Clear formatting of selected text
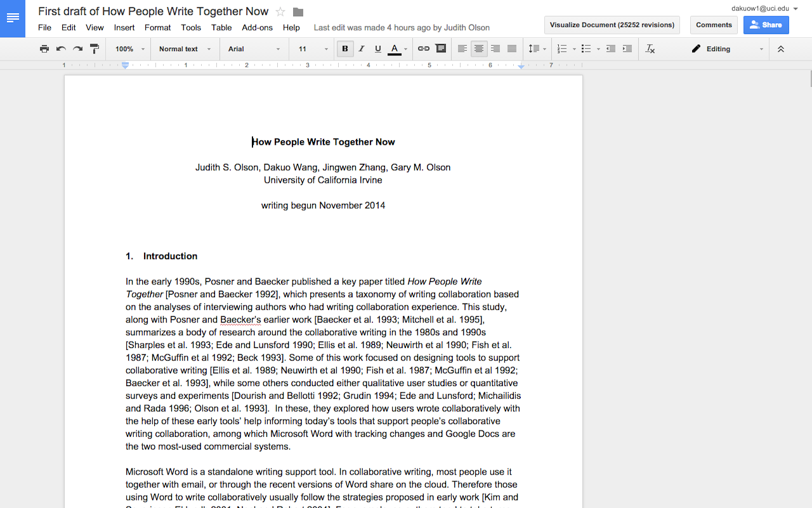This screenshot has width=812, height=508. click(x=650, y=49)
